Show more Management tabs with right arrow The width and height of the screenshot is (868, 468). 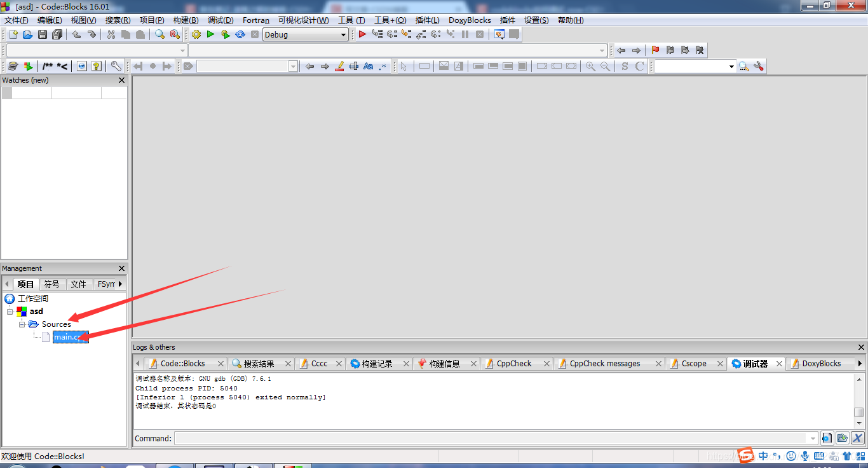[121, 284]
